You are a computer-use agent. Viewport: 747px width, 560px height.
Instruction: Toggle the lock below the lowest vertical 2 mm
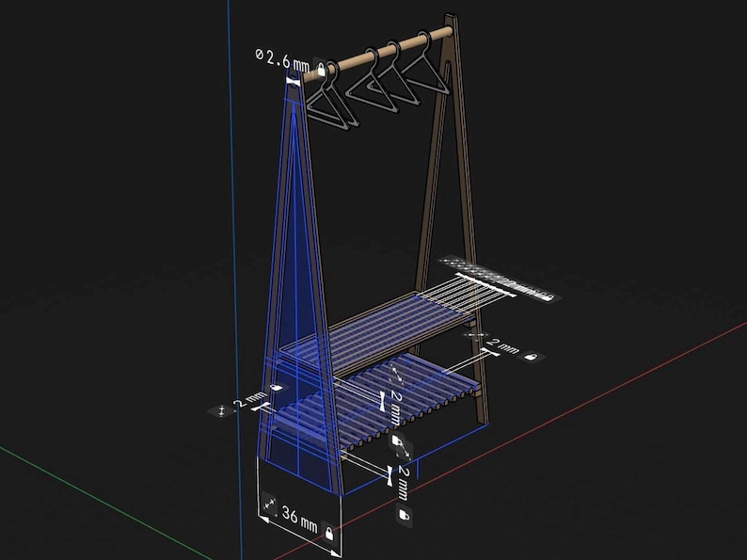click(404, 516)
